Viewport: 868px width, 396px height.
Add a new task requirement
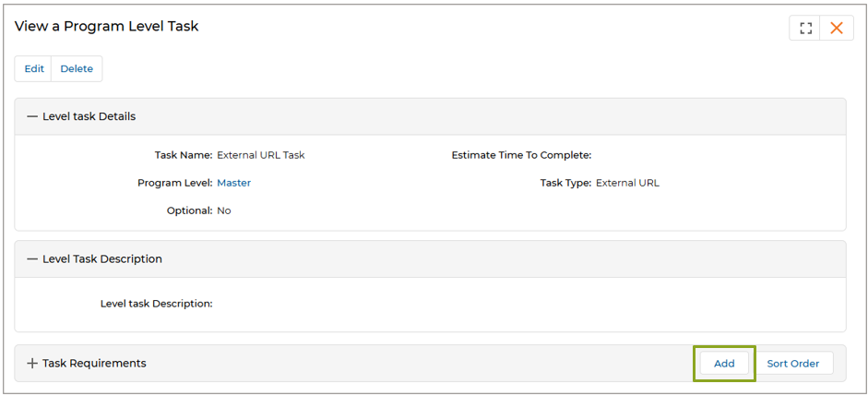tap(724, 364)
